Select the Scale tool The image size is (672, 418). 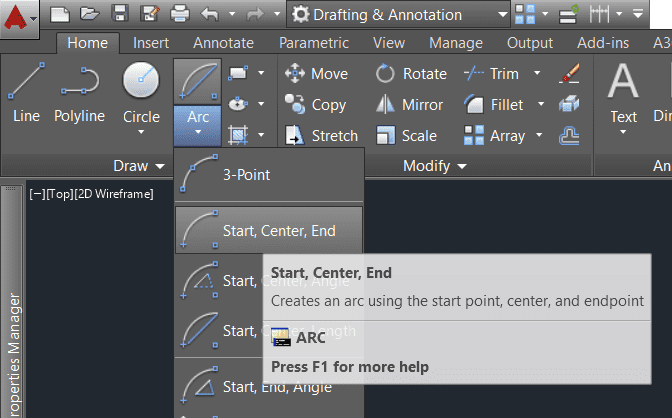click(x=406, y=135)
